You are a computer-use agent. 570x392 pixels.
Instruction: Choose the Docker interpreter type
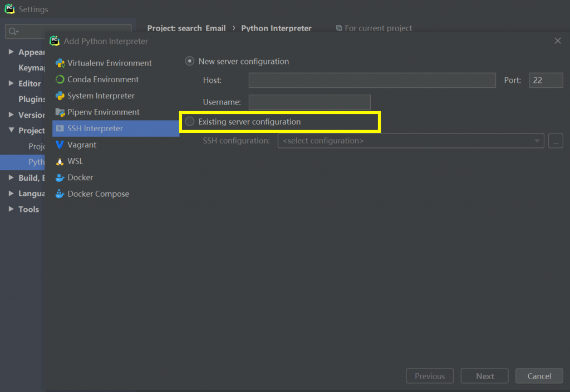pyautogui.click(x=116, y=177)
